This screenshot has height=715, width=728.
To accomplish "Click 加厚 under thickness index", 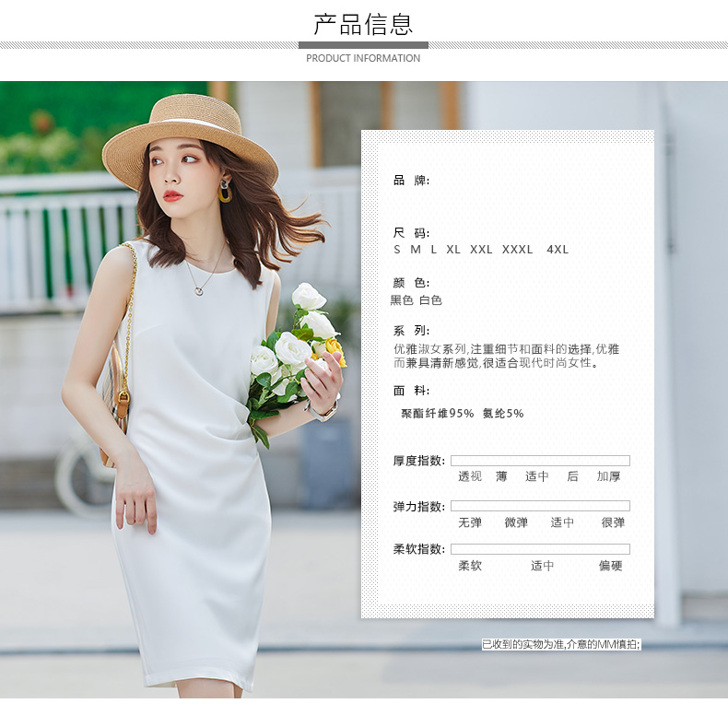I will pyautogui.click(x=608, y=476).
